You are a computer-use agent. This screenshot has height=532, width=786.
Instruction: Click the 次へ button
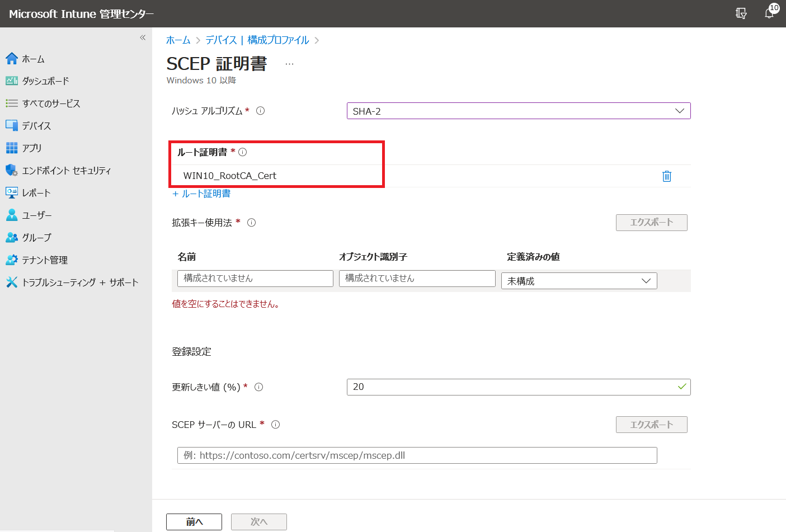(259, 522)
